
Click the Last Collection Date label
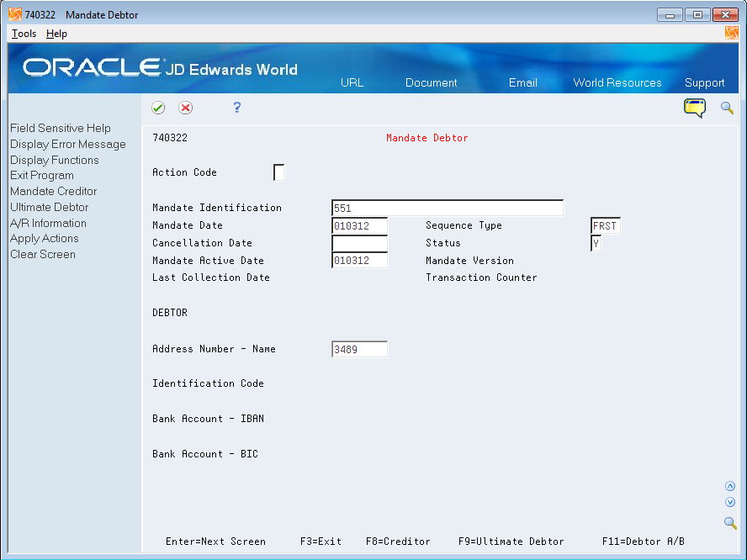210,277
